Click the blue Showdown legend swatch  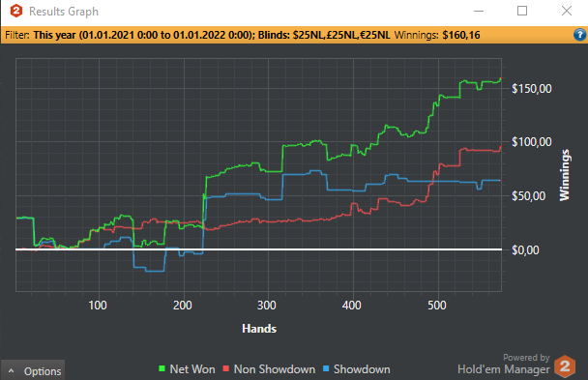point(326,368)
